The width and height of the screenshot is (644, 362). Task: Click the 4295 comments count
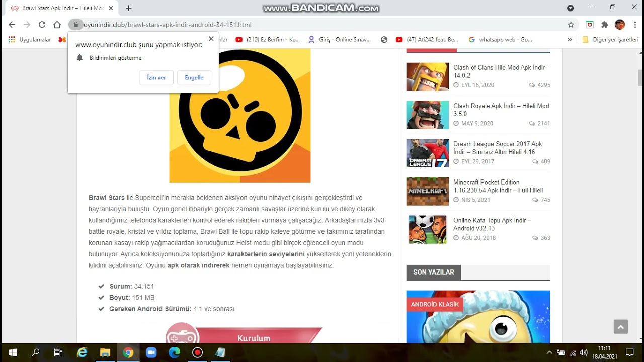pyautogui.click(x=539, y=85)
